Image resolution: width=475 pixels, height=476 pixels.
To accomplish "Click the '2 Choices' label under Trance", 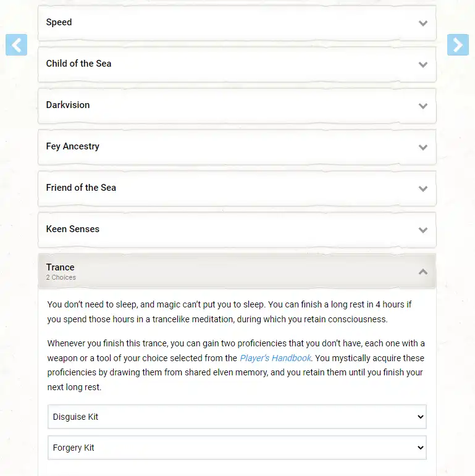I will point(61,277).
